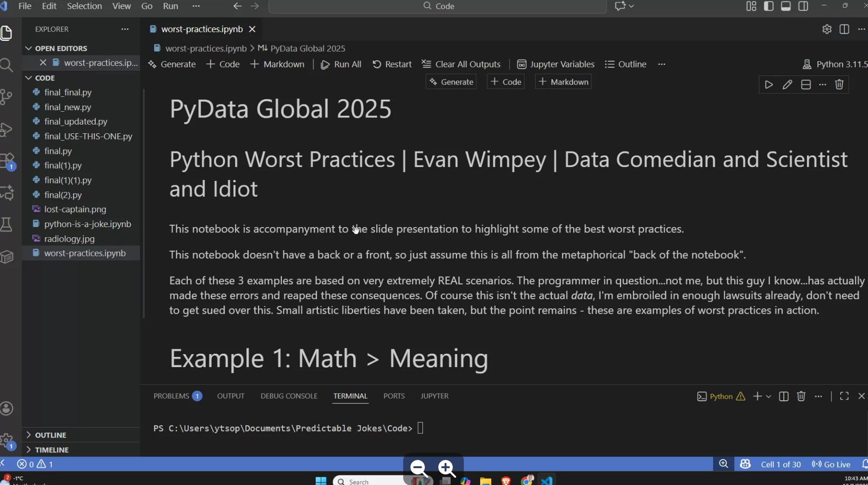Toggle the bottom panel layout button
The width and height of the screenshot is (868, 485).
click(x=786, y=6)
